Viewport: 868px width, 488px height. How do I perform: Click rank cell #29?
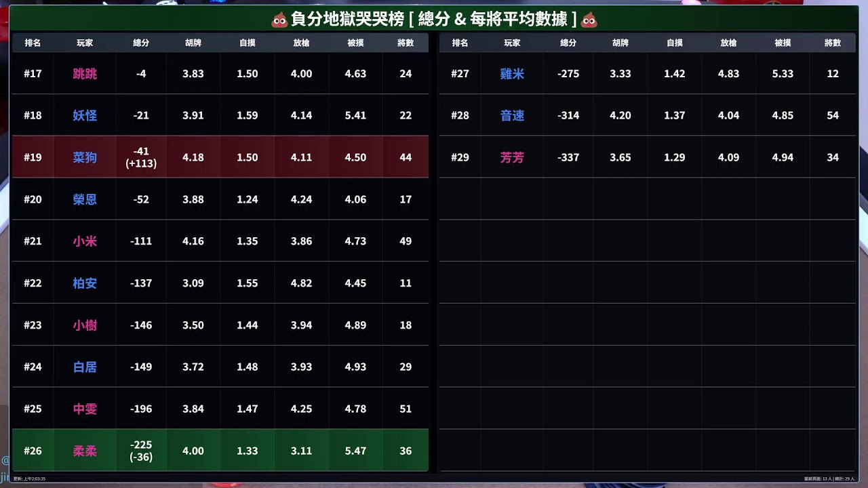[460, 157]
